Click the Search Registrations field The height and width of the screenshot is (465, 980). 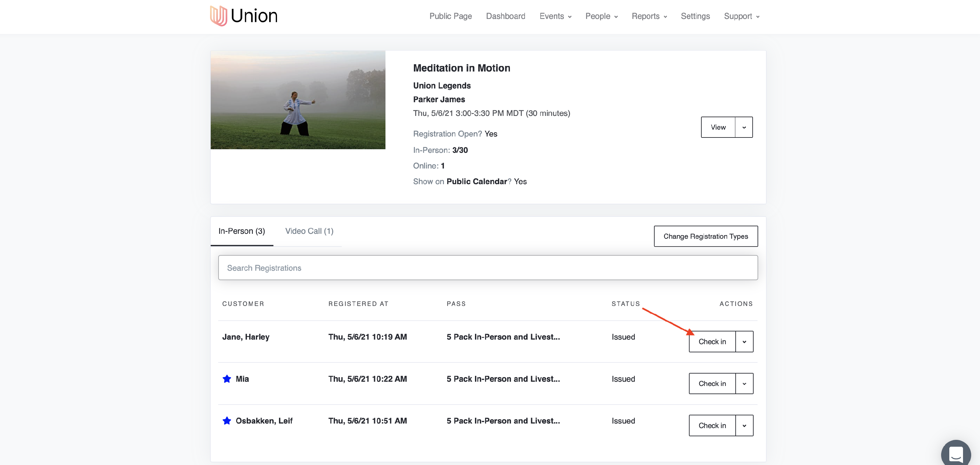[x=487, y=268]
